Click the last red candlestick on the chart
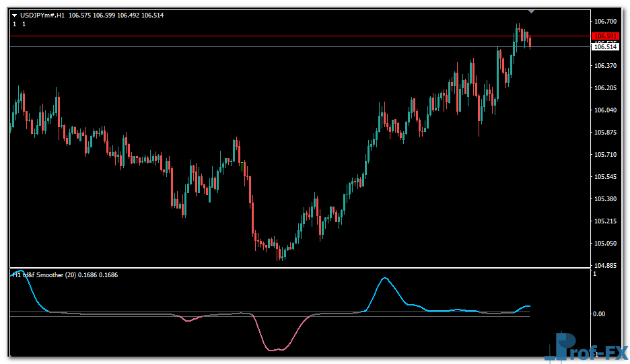 tap(530, 42)
